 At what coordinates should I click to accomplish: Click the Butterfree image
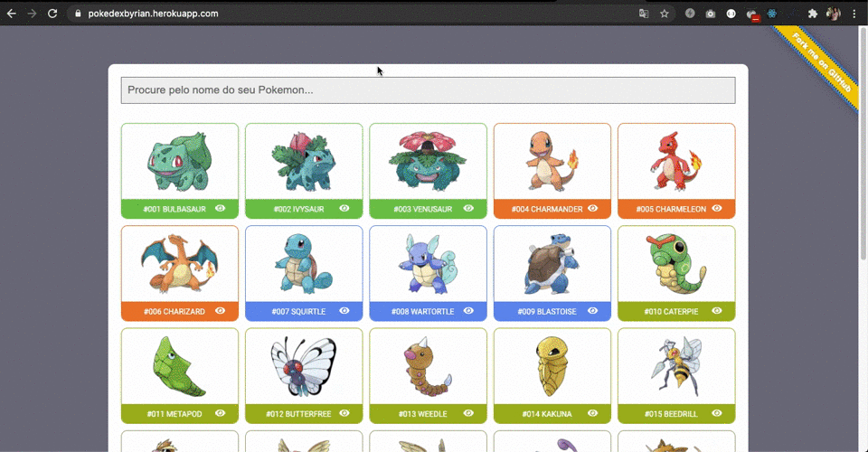304,366
